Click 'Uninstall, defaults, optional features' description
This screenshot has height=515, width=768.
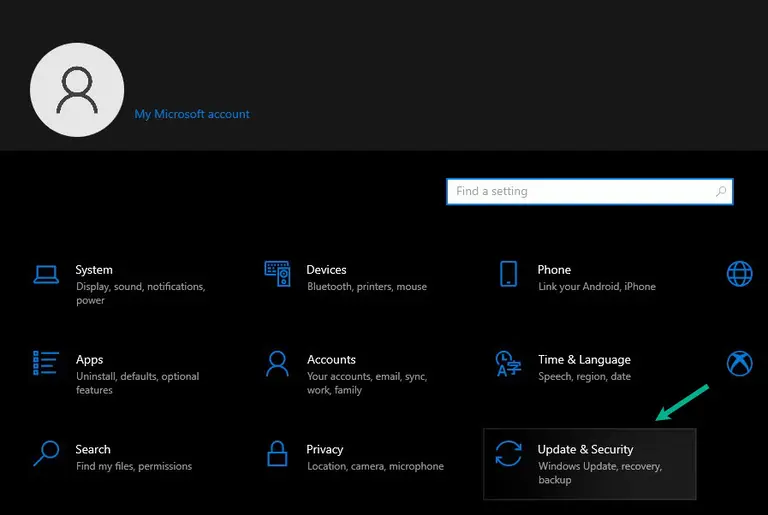(x=138, y=383)
